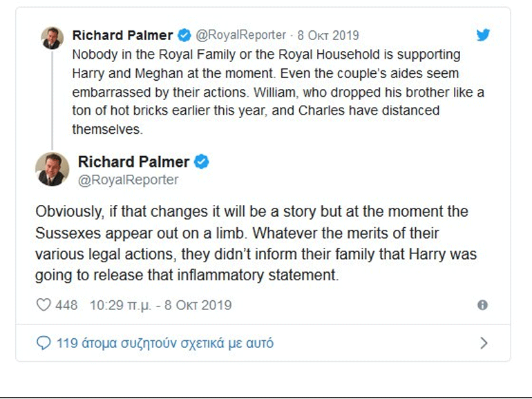Screen dimensions: 532x399
Task: Click verified badge beside large Richard Palmer name
Action: 202,162
